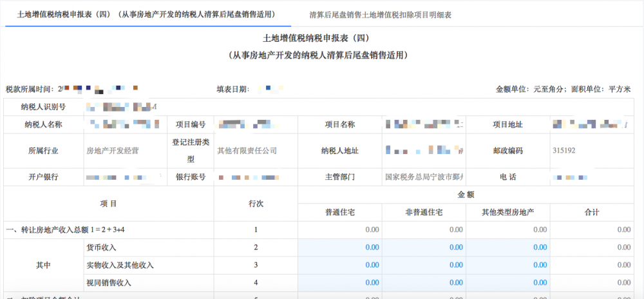Edit 实物收入及其他收入 under 普通住宅
Viewport: 644px width, 299px height.
[339, 265]
